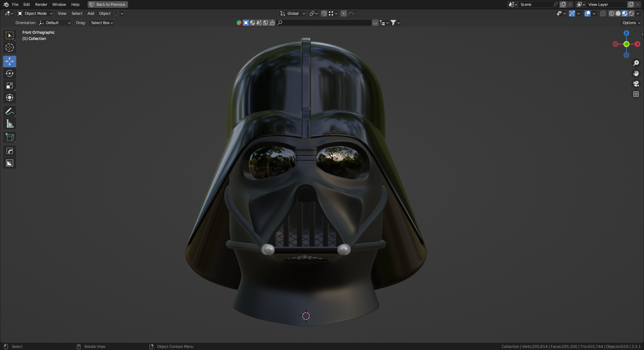Select the Rotate tool

click(10, 73)
